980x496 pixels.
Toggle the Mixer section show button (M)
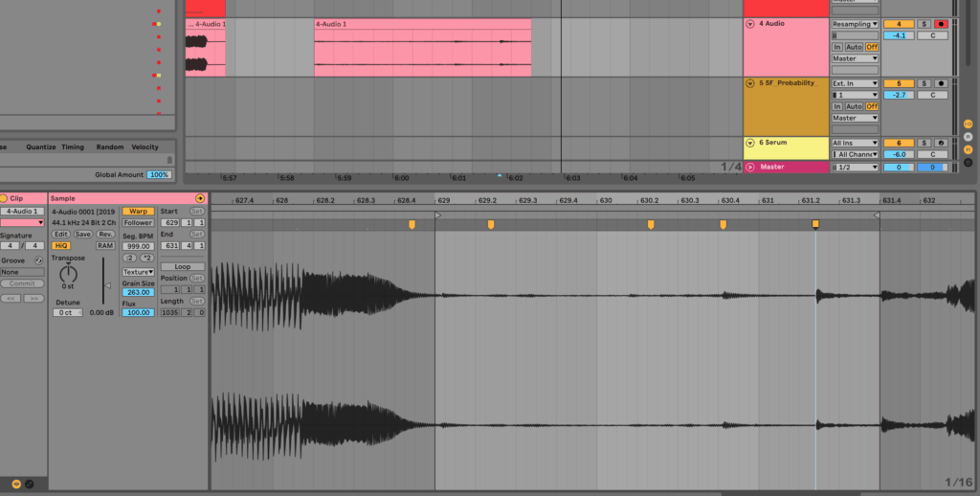969,150
